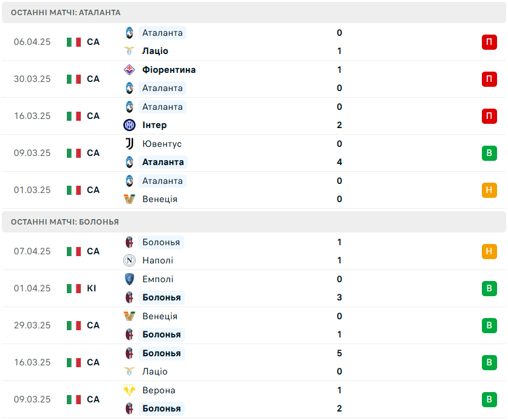This screenshot has width=508, height=420.
Task: Open the Фіорентина team link
Action: pyautogui.click(x=169, y=70)
